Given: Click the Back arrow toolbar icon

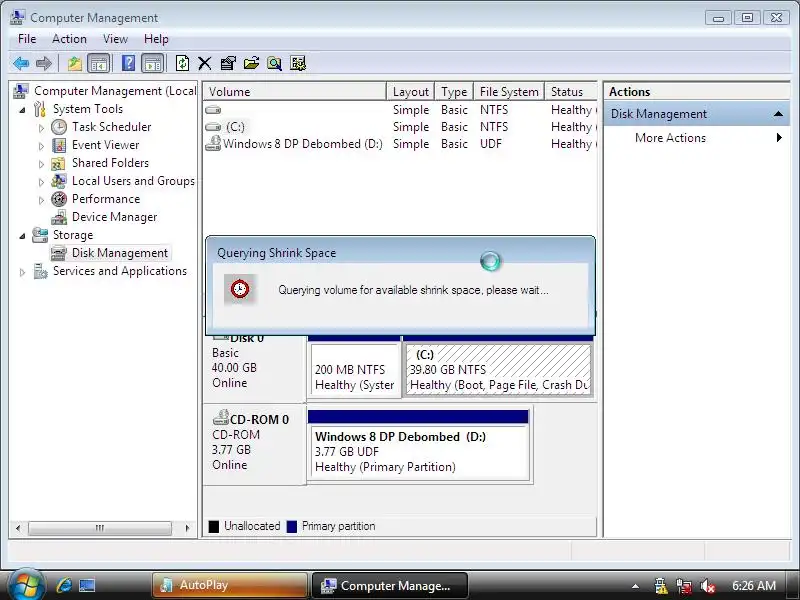Looking at the screenshot, I should click(21, 63).
